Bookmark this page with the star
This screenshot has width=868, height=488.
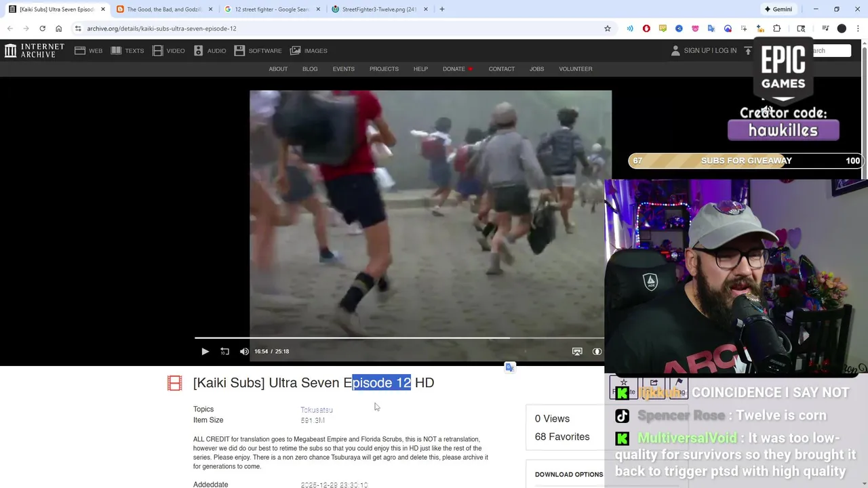tap(608, 28)
